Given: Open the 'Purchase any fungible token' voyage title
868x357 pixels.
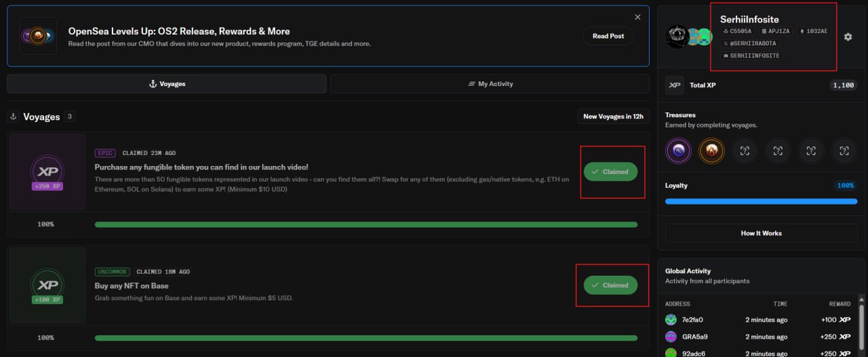Looking at the screenshot, I should point(201,167).
